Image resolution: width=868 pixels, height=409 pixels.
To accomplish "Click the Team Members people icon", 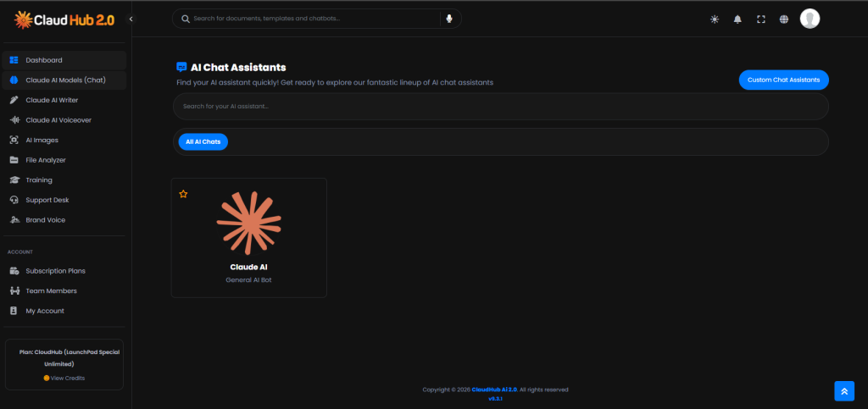I will pos(14,290).
